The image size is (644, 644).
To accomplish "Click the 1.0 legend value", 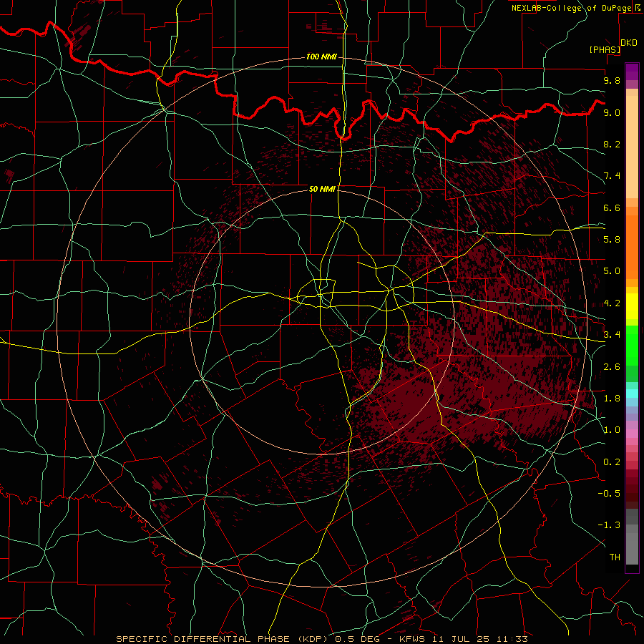I will pyautogui.click(x=612, y=430).
